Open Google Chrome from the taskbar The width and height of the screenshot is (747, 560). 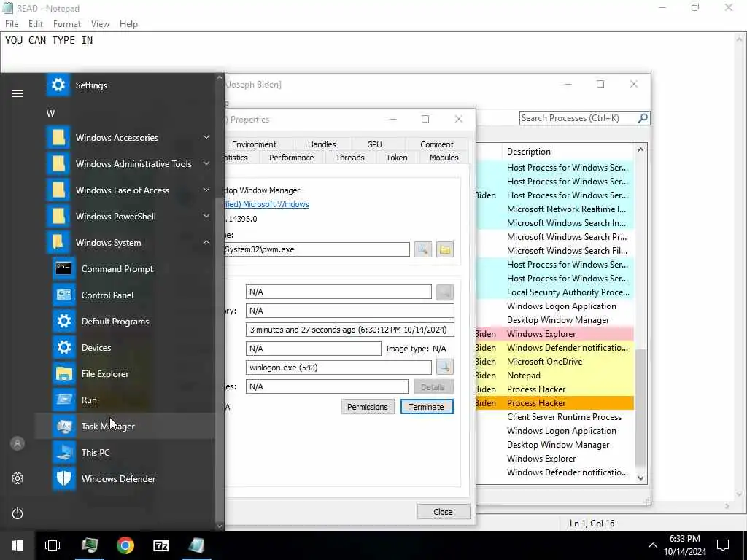[x=125, y=545]
